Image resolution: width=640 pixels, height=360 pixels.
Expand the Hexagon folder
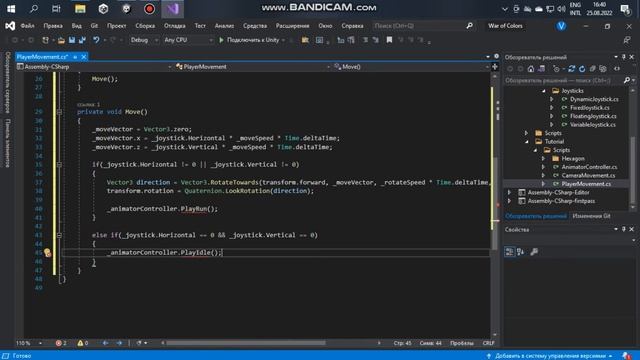click(x=543, y=158)
